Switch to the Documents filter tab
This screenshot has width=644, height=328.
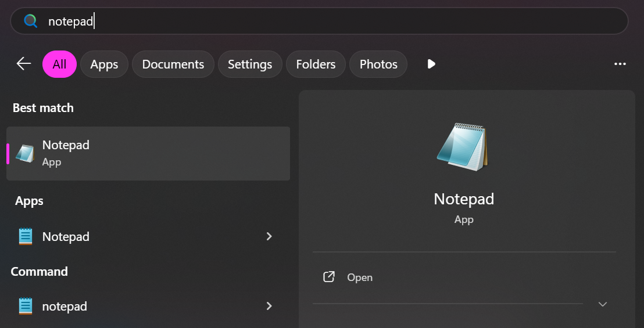pyautogui.click(x=173, y=64)
